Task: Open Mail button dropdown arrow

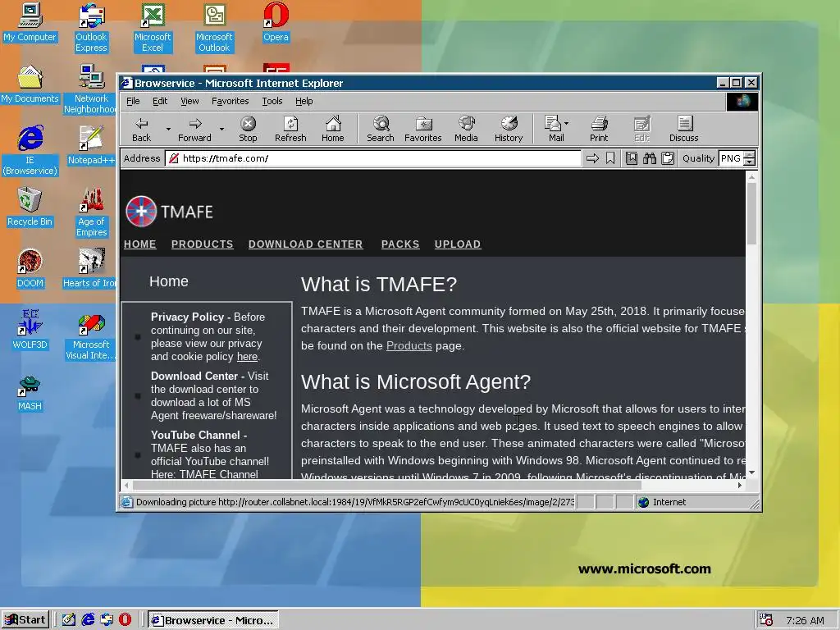Action: (x=566, y=123)
